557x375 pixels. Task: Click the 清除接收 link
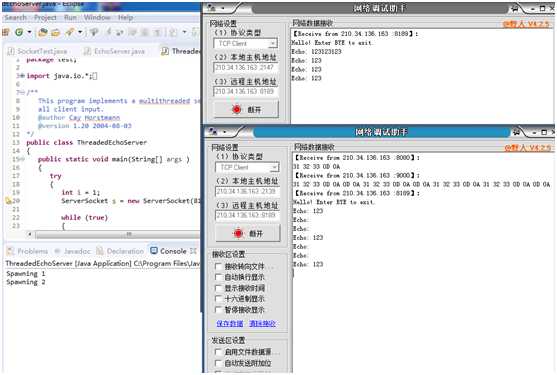(x=263, y=324)
